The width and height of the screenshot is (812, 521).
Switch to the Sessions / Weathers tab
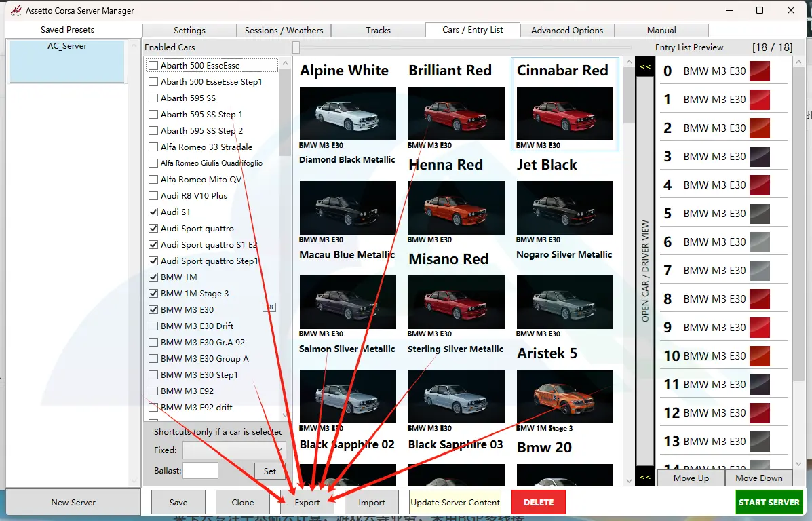[x=284, y=31]
